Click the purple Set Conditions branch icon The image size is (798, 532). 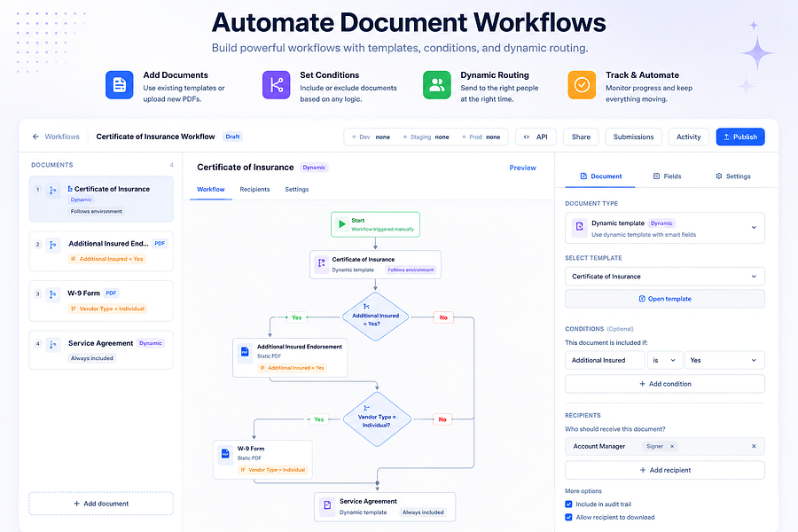tap(277, 84)
